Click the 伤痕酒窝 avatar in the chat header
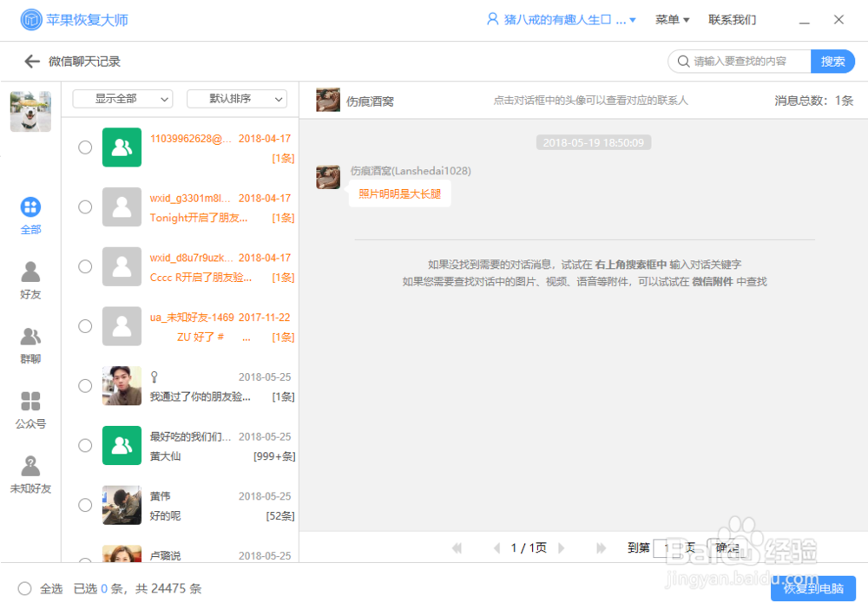Image resolution: width=868 pixels, height=609 pixels. (x=328, y=100)
